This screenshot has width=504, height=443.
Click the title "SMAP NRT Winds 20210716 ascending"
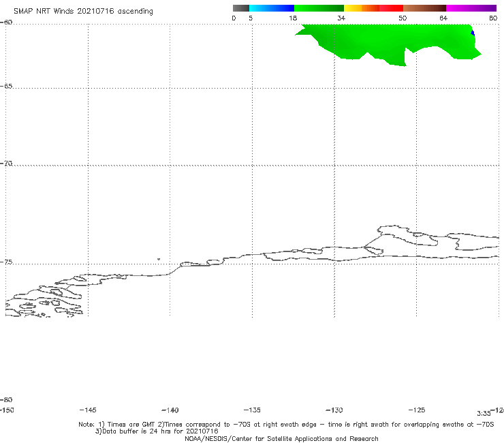coord(83,12)
